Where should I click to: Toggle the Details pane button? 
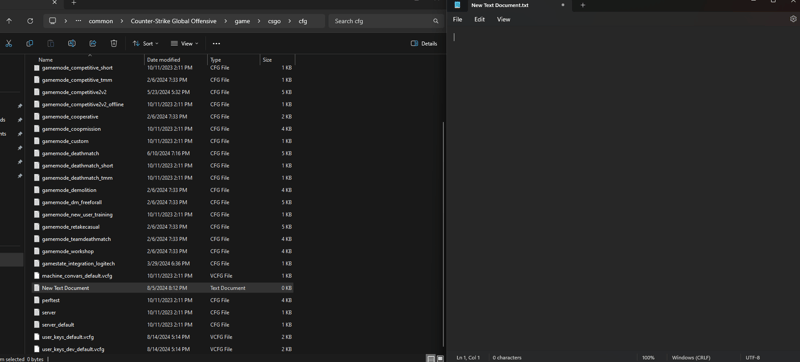pyautogui.click(x=424, y=43)
